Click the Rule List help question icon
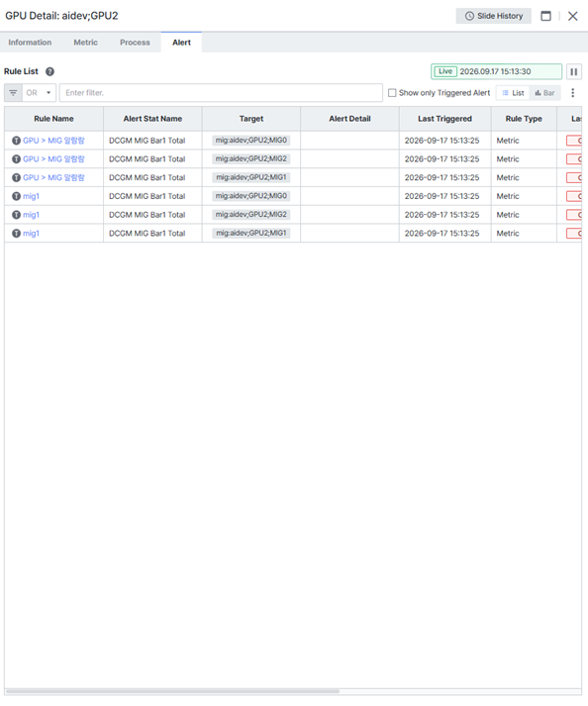 coord(49,71)
